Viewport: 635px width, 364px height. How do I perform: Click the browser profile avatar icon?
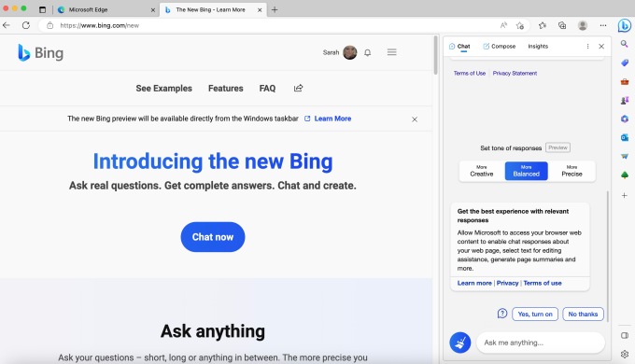583,25
